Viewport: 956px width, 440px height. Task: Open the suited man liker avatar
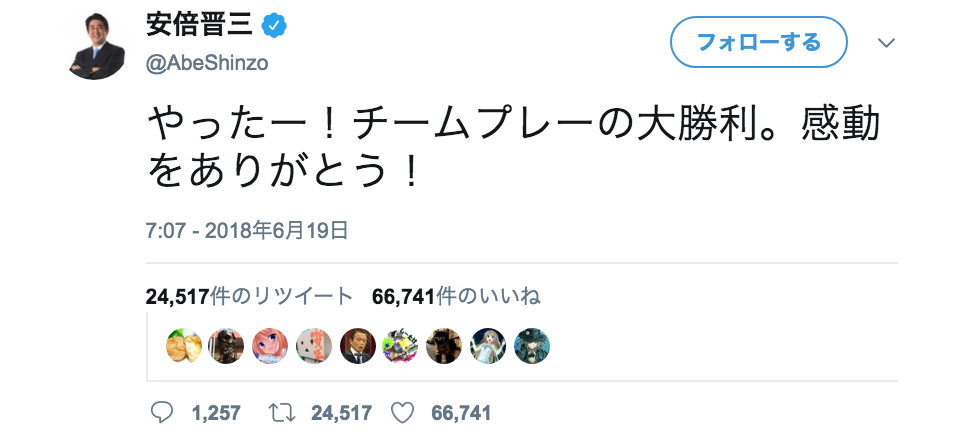[x=358, y=346]
